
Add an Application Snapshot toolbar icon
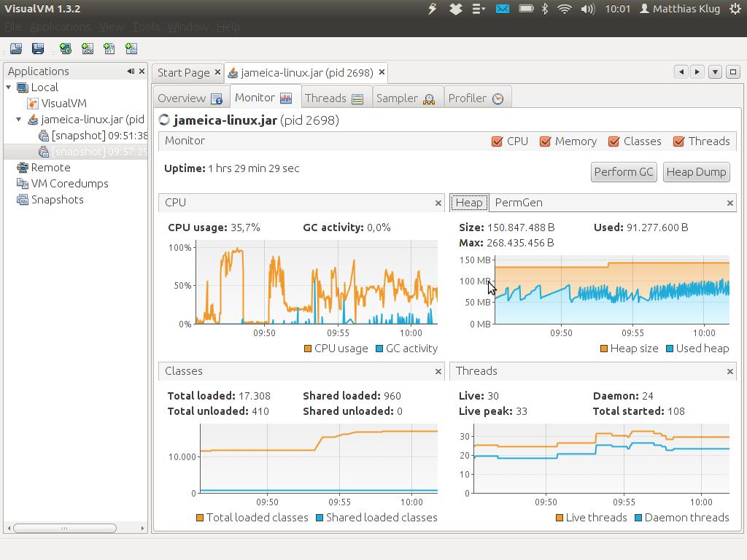click(132, 48)
